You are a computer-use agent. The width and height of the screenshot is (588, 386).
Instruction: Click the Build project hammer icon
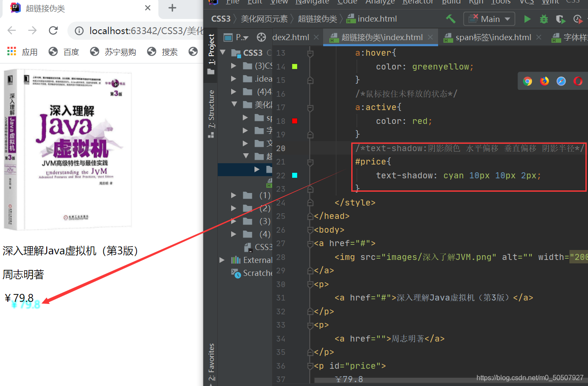(x=451, y=19)
